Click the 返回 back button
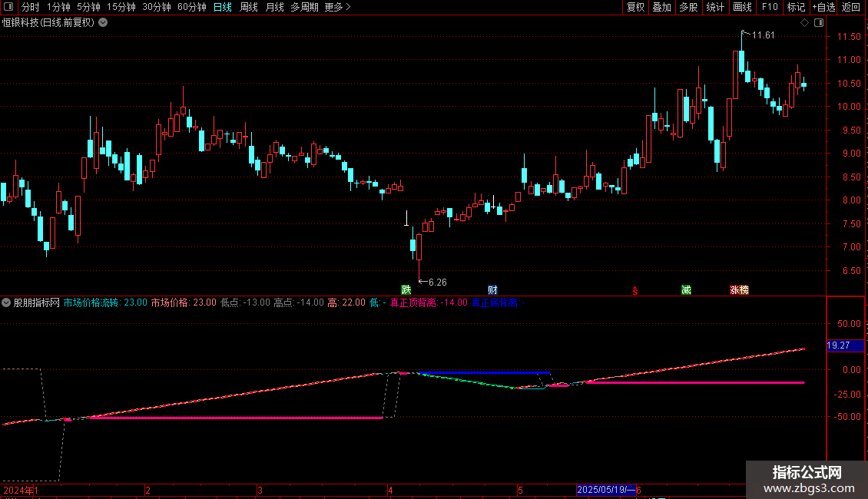This screenshot has height=499, width=868. (851, 7)
